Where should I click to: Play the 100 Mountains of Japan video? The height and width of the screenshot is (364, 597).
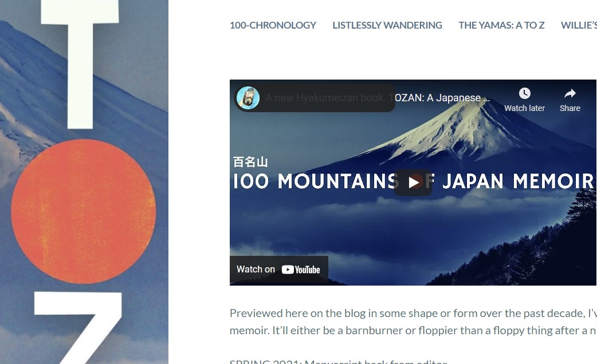tap(413, 183)
